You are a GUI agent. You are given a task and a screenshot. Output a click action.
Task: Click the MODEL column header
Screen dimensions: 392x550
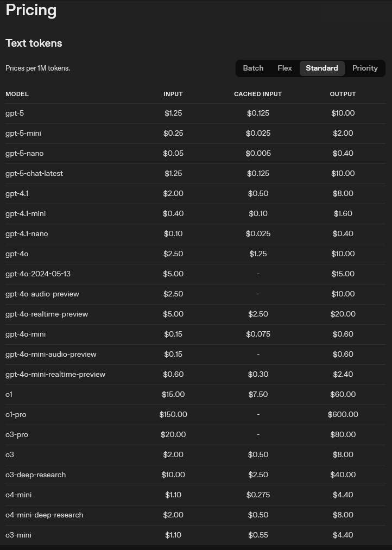tap(17, 94)
